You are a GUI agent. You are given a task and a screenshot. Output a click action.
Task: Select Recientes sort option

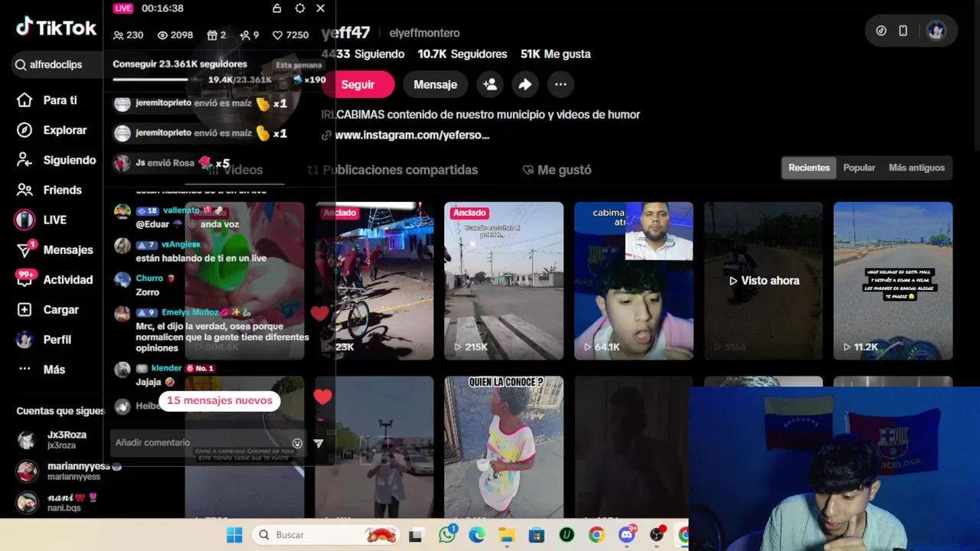[x=809, y=168]
